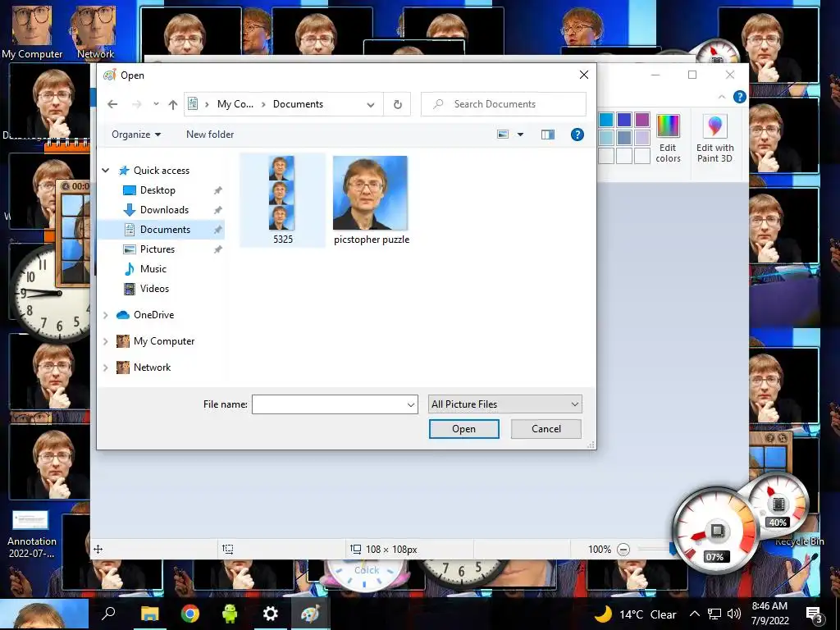The image size is (840, 630).
Task: Collapse the Quick access tree node
Action: click(x=106, y=171)
